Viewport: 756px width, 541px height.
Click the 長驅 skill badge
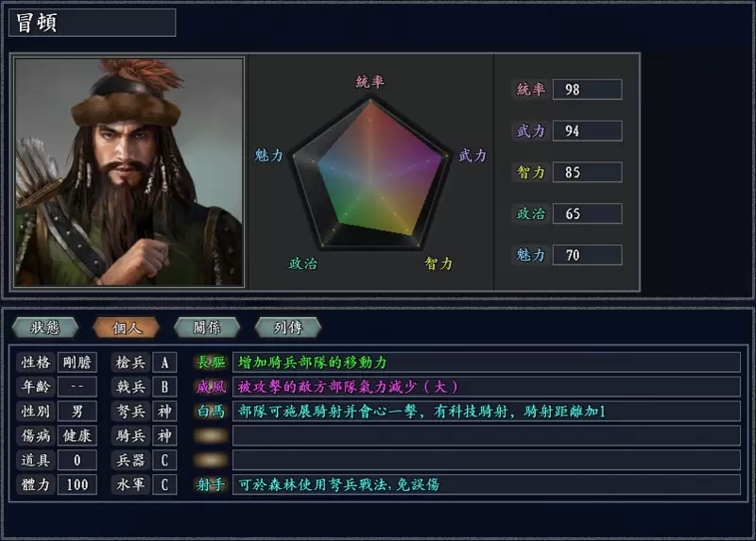coord(211,363)
